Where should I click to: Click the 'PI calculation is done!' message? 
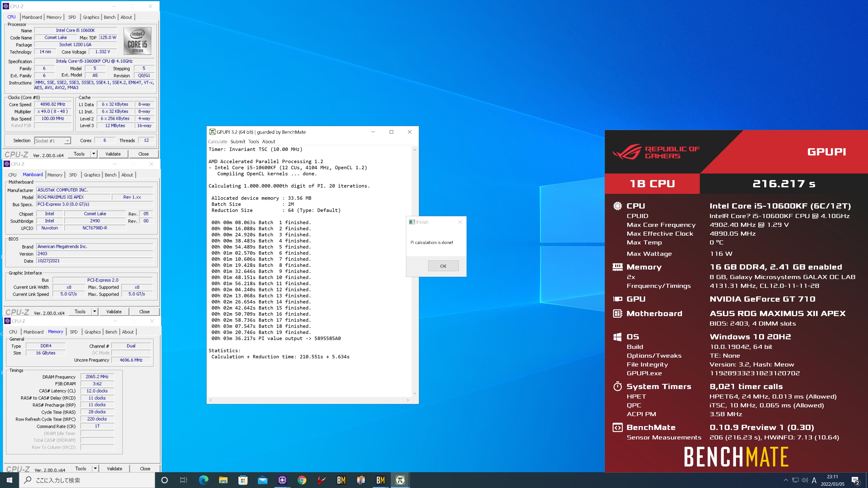pyautogui.click(x=432, y=242)
